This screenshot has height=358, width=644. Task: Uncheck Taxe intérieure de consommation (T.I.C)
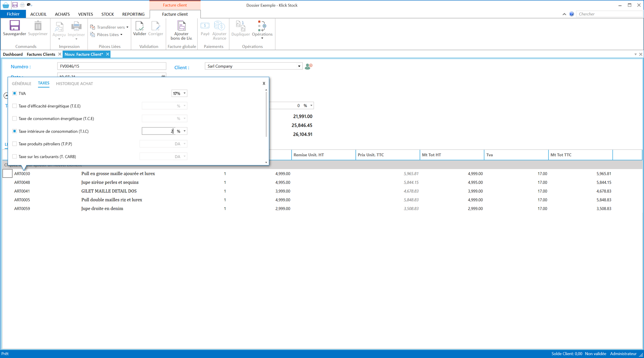tap(14, 131)
